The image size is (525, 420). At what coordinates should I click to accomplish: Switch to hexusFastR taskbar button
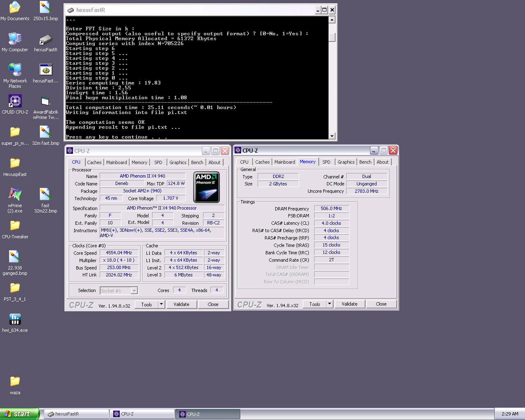(77, 414)
